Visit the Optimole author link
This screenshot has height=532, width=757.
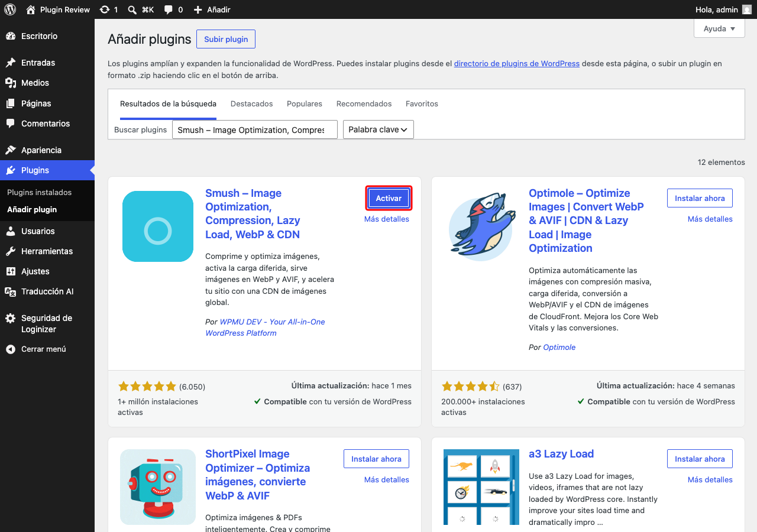[559, 348]
